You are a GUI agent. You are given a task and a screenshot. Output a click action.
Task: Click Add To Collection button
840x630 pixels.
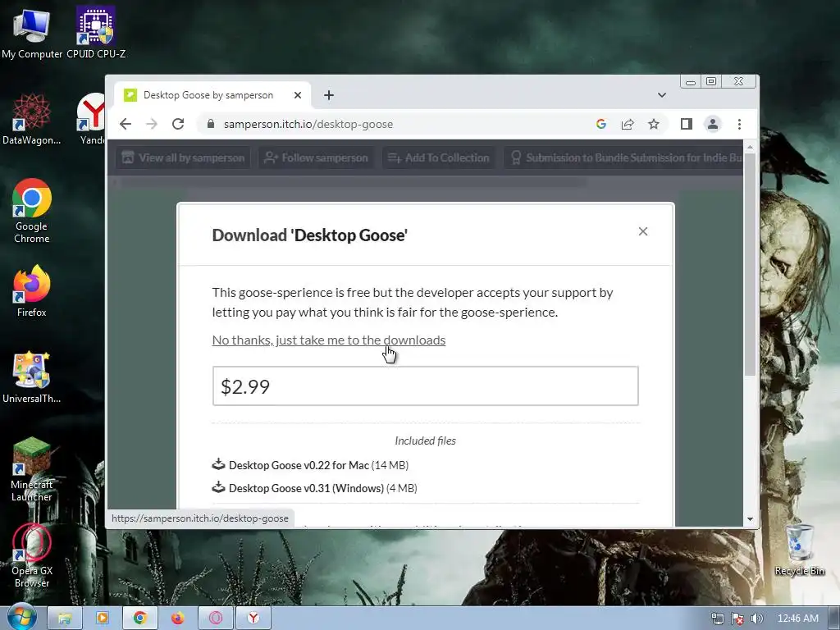[439, 158]
